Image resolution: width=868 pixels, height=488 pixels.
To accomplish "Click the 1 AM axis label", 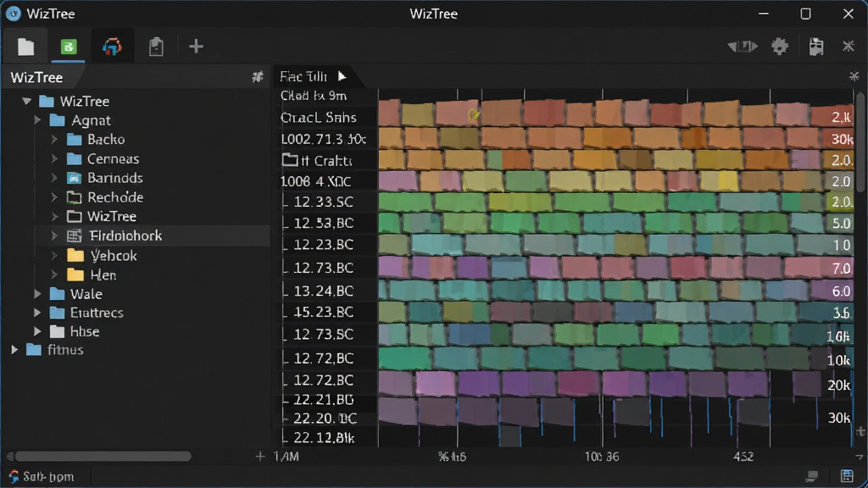I will pyautogui.click(x=287, y=457).
